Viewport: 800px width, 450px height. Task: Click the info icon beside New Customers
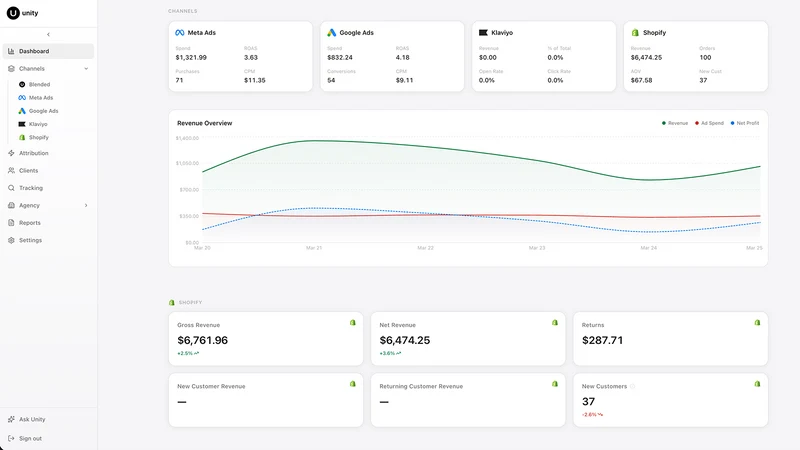click(632, 387)
